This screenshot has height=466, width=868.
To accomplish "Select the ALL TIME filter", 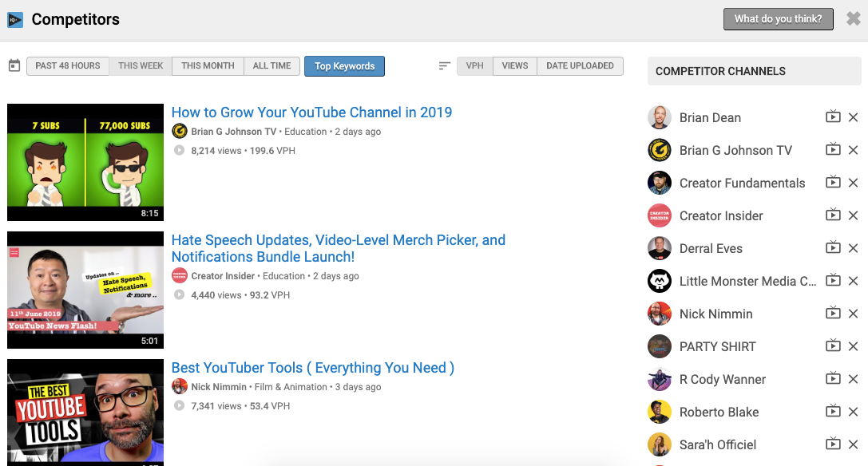I will [271, 66].
